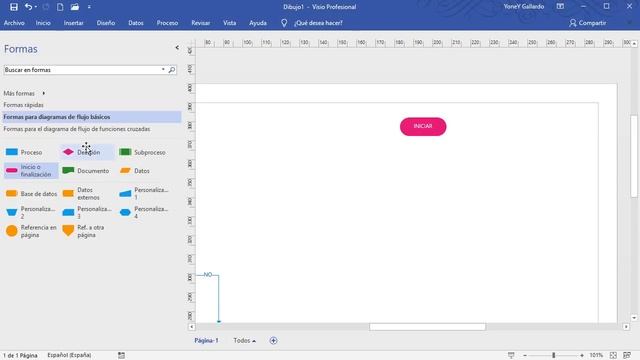Zoom out with the minus button
The width and height of the screenshot is (640, 360).
pos(525,356)
